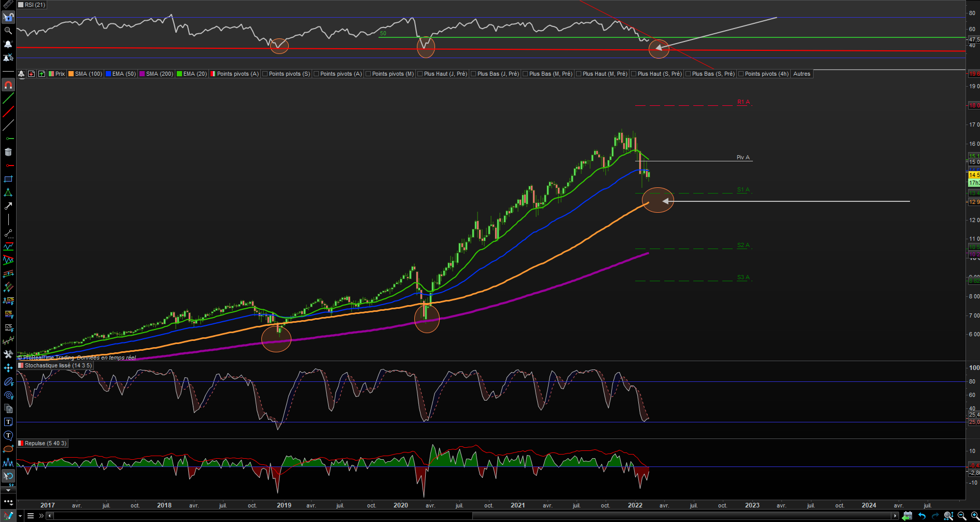980x522 pixels.
Task: Select the gray segment line tool
Action: [x=8, y=125]
